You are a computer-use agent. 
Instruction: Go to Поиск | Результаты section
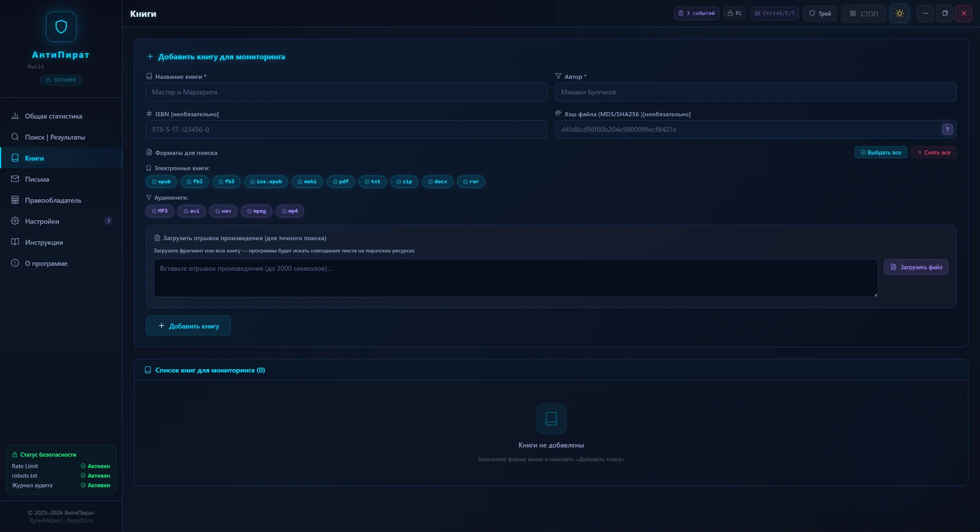pyautogui.click(x=61, y=137)
